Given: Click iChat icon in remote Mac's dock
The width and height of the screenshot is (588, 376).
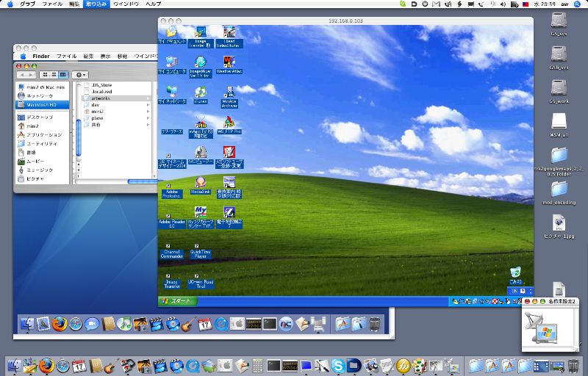Looking at the screenshot, I should (92, 324).
